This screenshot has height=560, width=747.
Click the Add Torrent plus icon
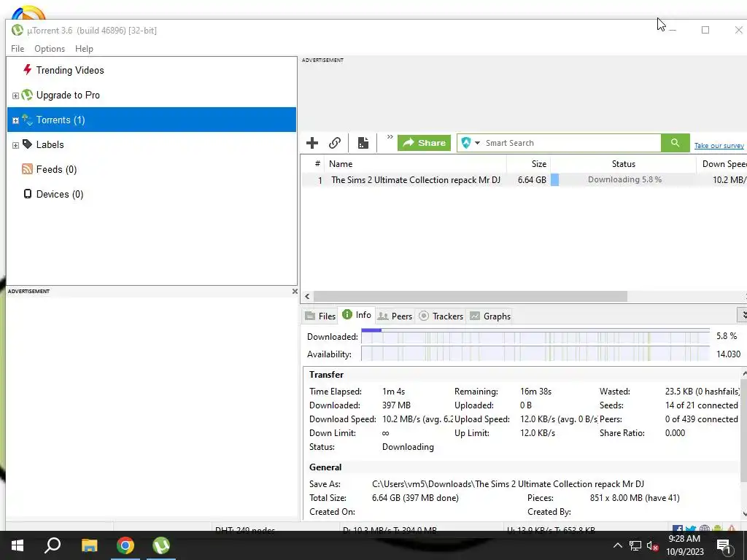tap(312, 143)
